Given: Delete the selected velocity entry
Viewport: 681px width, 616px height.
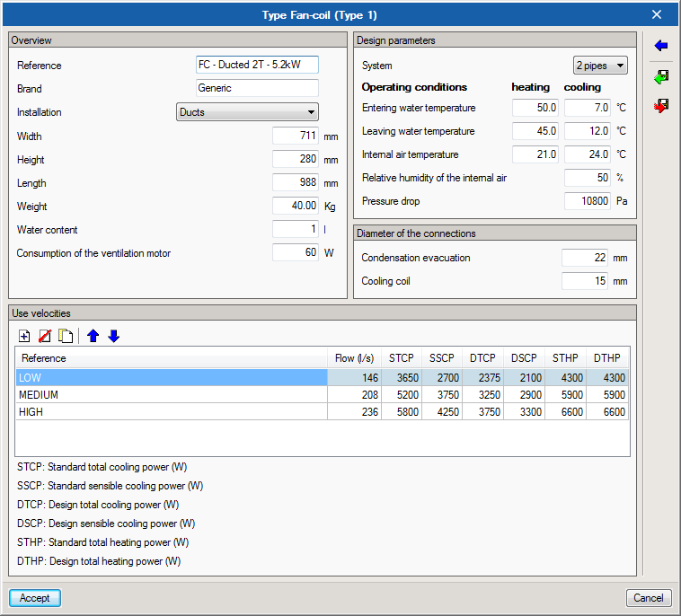Looking at the screenshot, I should point(45,336).
